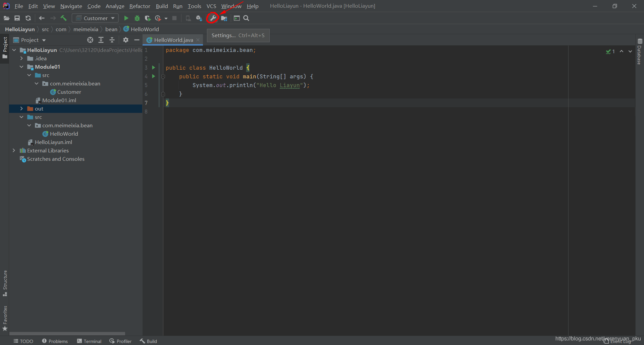Select opened file with crosshair icon

[x=90, y=40]
